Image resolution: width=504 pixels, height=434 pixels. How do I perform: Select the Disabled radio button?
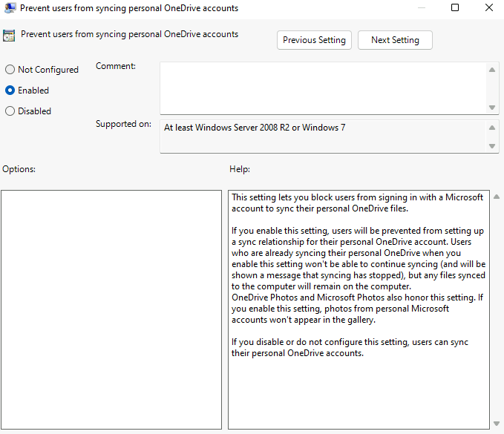click(x=10, y=111)
